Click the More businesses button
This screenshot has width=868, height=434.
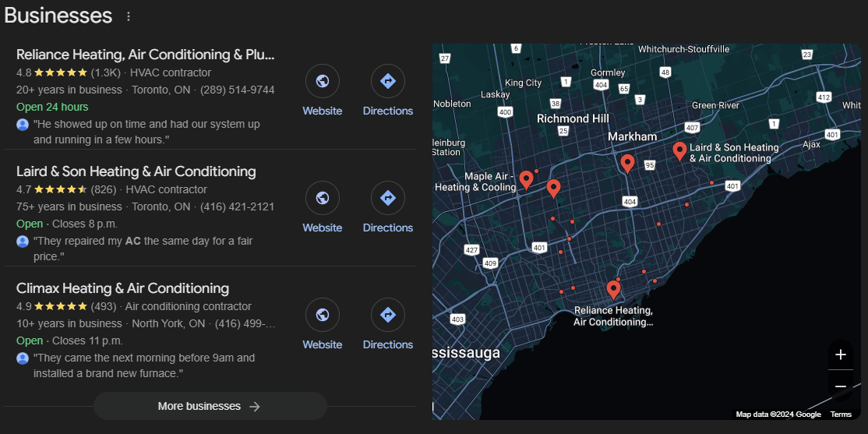coord(210,406)
